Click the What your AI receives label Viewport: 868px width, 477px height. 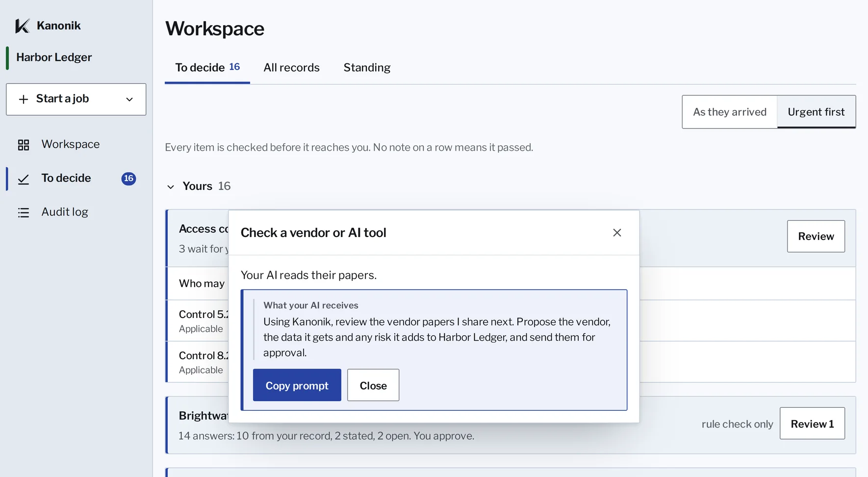click(311, 305)
